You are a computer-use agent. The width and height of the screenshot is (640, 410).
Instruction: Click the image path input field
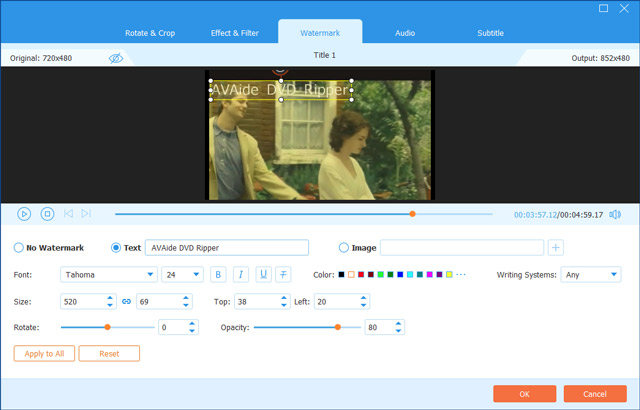click(x=462, y=248)
